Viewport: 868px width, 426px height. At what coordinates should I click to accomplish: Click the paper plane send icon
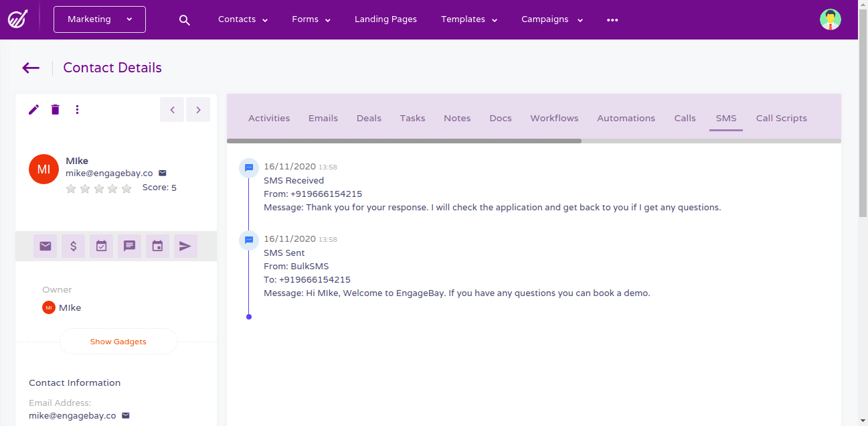pyautogui.click(x=185, y=246)
